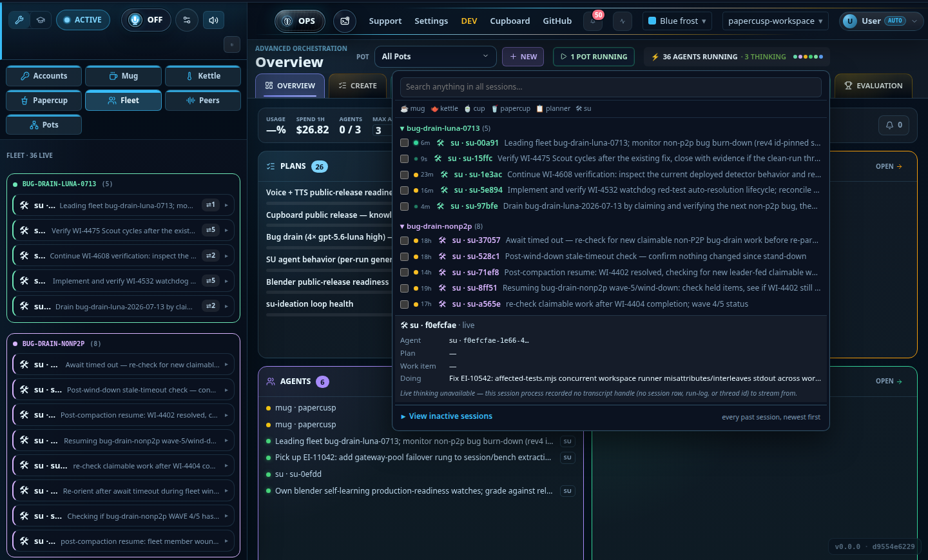This screenshot has width=928, height=560.
Task: Open the Pots section button
Action: click(x=44, y=125)
